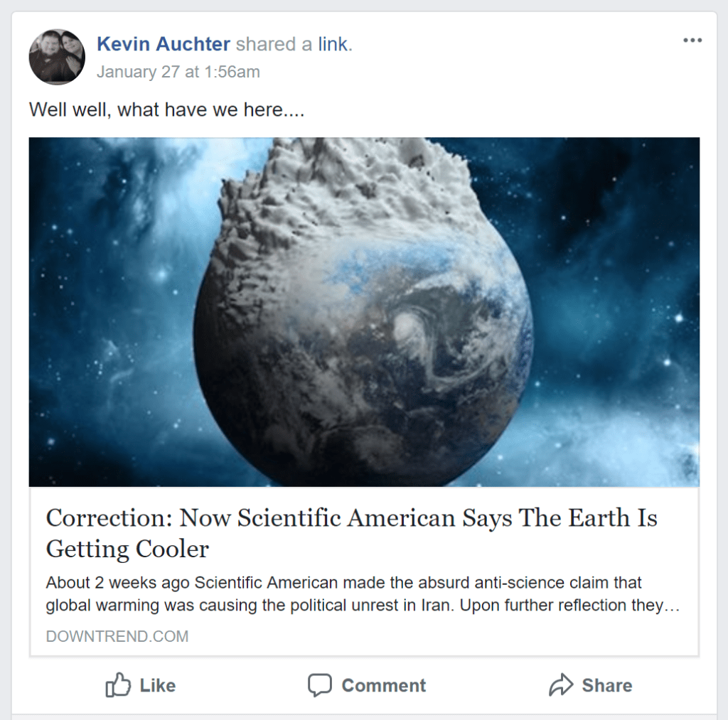This screenshot has width=728, height=720.
Task: Click the thumbs-up Like icon
Action: point(118,685)
